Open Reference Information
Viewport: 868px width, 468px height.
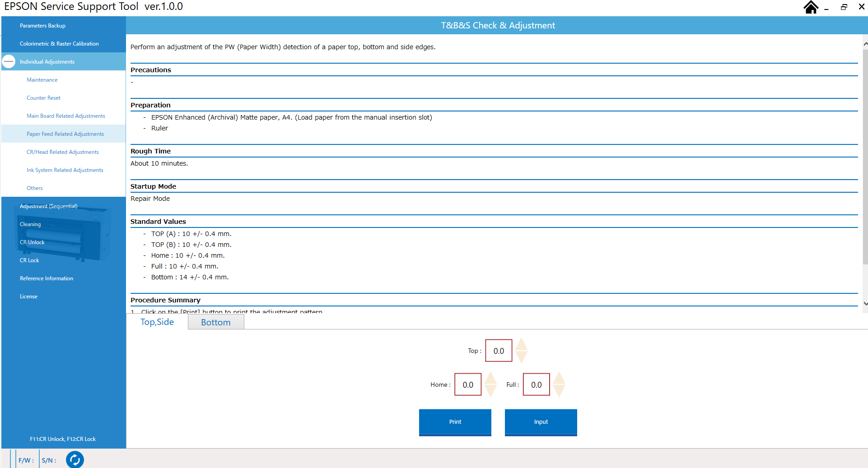[63, 278]
